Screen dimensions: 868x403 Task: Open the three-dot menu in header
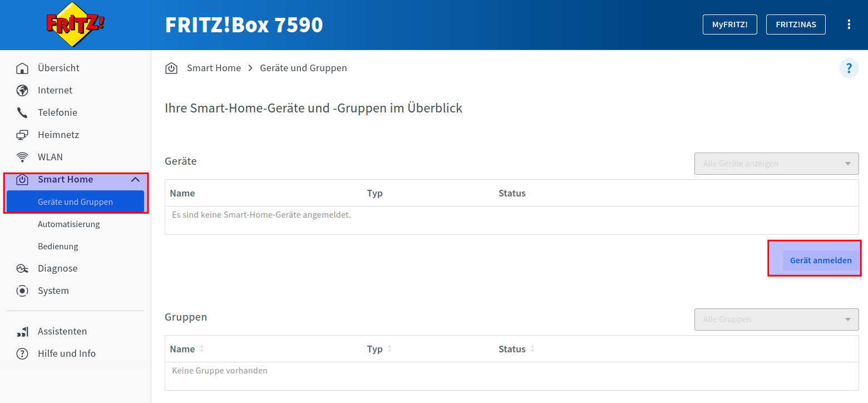[x=849, y=24]
